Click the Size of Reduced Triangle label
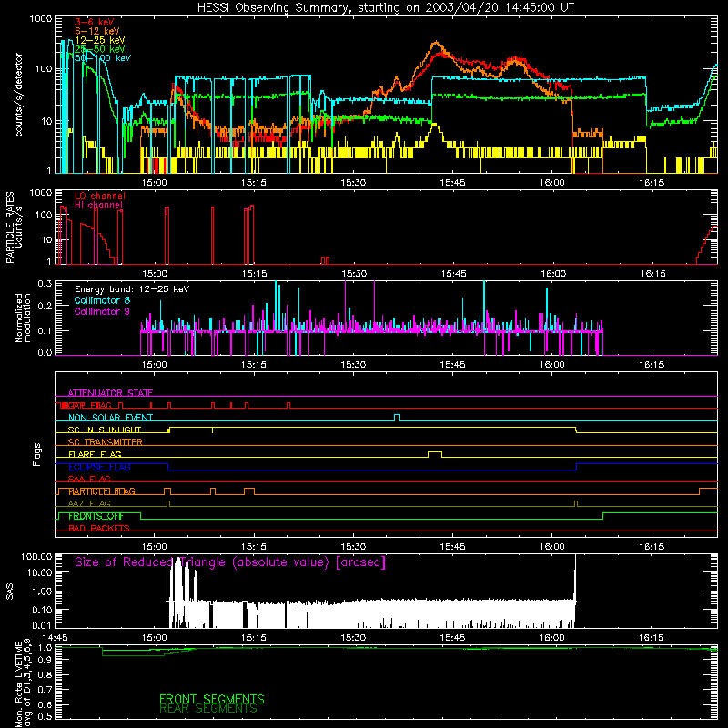The width and height of the screenshot is (728, 728). 230,562
